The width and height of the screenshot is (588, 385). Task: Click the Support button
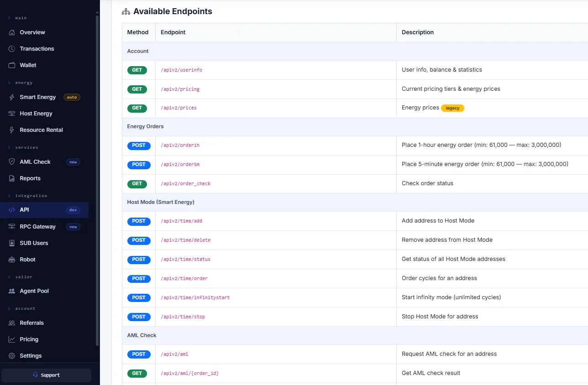[46, 375]
